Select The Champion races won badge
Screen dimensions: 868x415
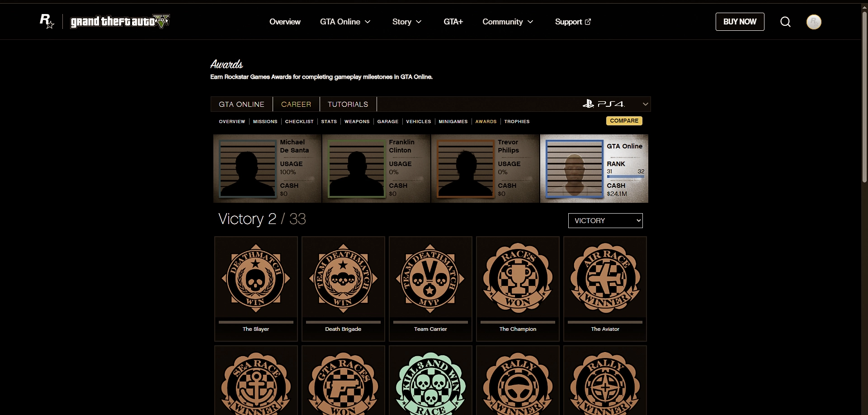(x=518, y=279)
